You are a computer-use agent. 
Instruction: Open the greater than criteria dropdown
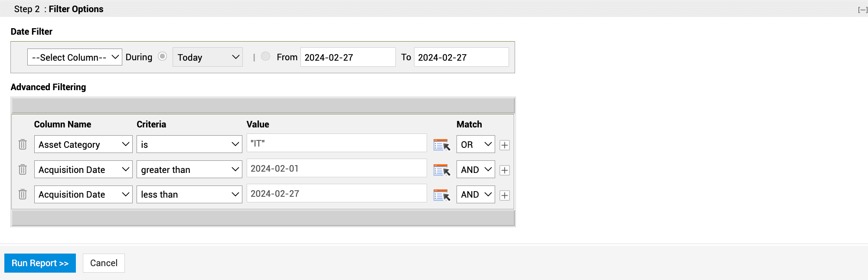point(189,169)
